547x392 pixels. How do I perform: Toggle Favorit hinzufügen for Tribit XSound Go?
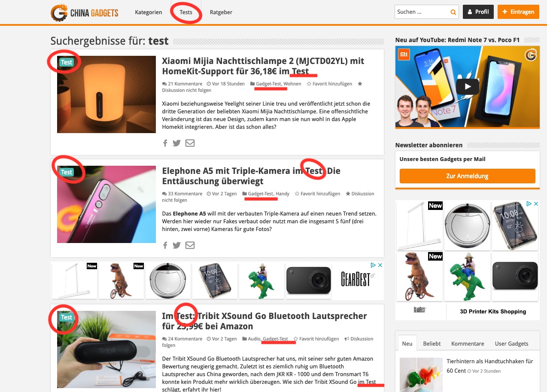[x=316, y=339]
